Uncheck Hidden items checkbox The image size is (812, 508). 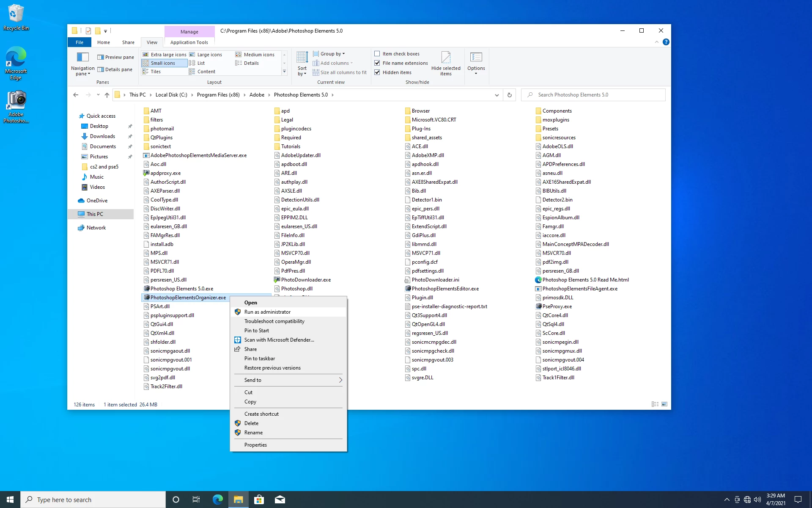[377, 72]
